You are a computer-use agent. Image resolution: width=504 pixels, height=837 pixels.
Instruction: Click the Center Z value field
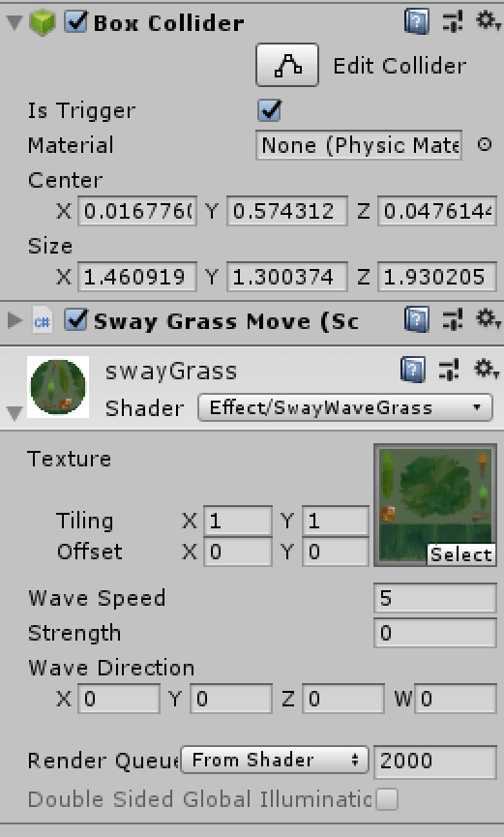[436, 211]
